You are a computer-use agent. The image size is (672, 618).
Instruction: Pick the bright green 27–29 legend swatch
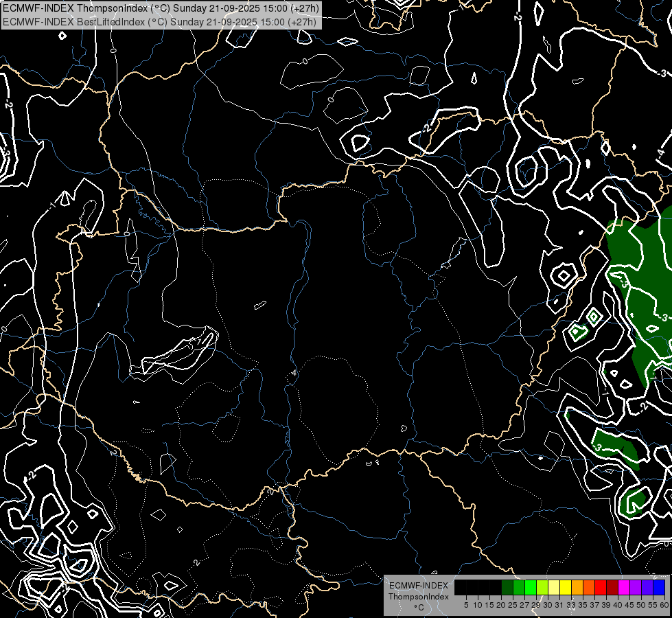tap(531, 587)
